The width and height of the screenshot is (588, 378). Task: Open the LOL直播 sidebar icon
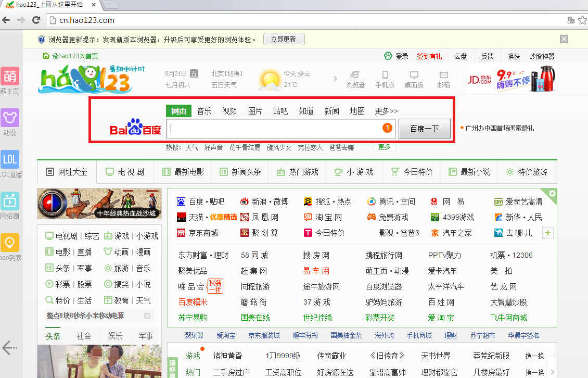(10, 160)
